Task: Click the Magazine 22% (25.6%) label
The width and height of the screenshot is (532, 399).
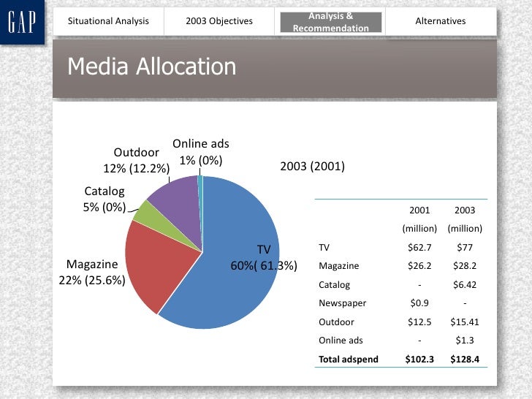Action: point(92,272)
